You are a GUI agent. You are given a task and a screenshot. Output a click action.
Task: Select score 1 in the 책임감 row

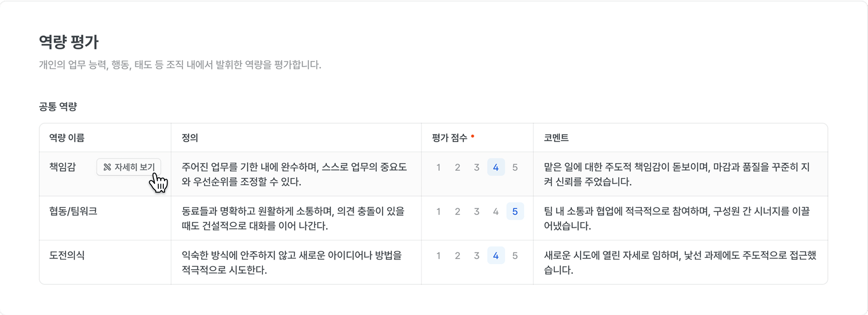pos(438,167)
